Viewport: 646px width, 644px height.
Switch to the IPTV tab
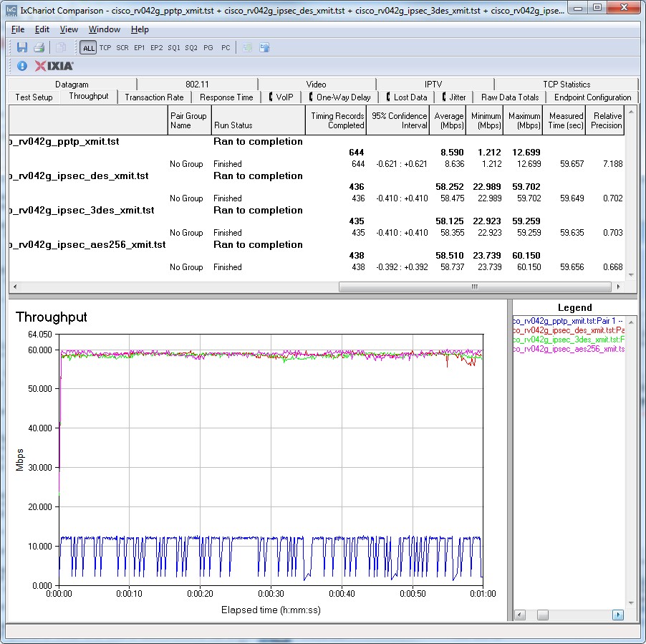click(433, 84)
